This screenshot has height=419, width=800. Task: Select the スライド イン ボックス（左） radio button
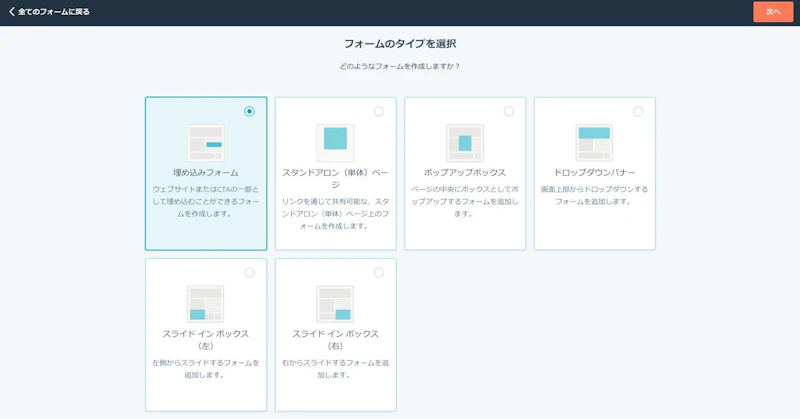(x=249, y=273)
